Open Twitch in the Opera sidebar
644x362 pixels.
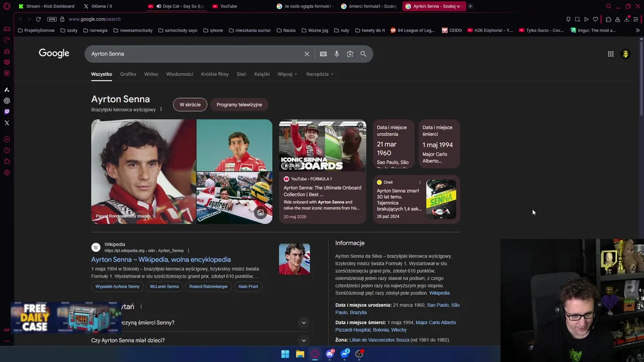pyautogui.click(x=7, y=112)
